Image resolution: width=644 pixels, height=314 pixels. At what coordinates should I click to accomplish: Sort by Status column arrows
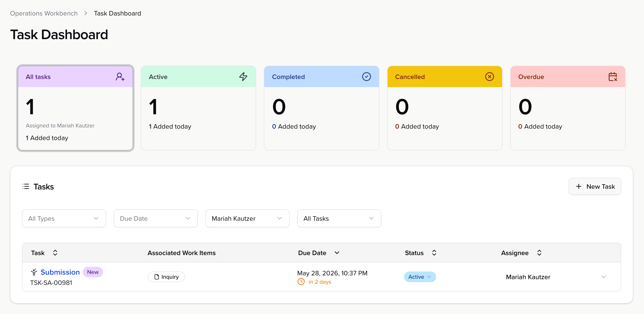434,253
